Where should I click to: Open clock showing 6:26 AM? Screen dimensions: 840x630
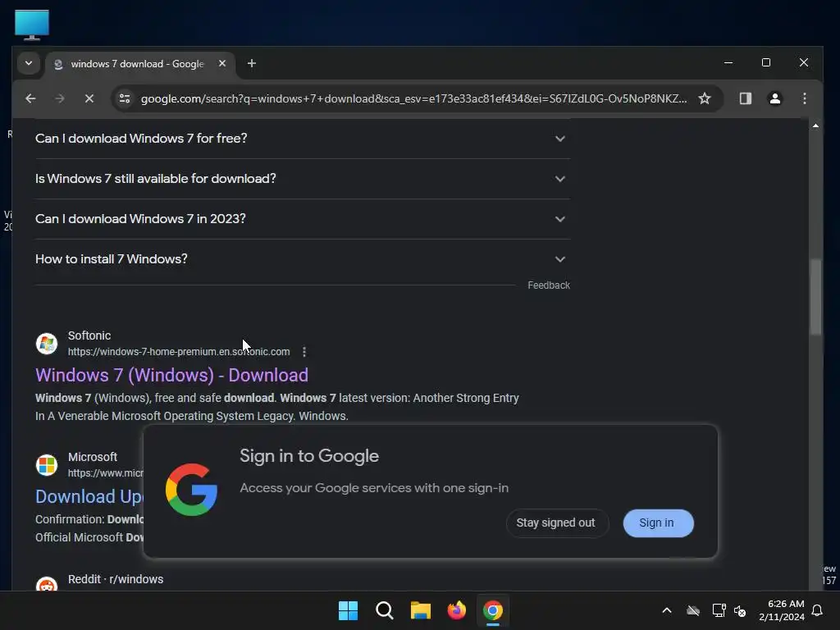[x=782, y=610]
